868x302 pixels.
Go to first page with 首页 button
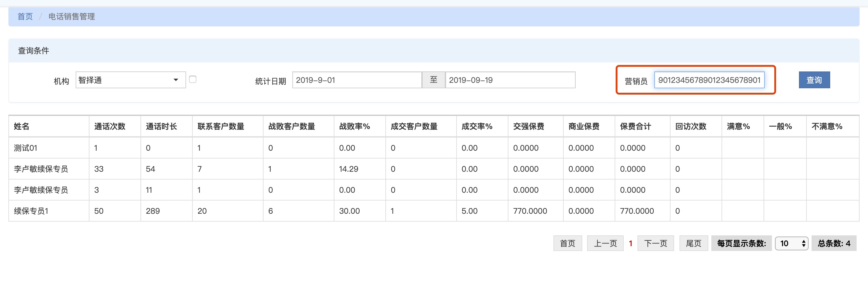point(568,243)
